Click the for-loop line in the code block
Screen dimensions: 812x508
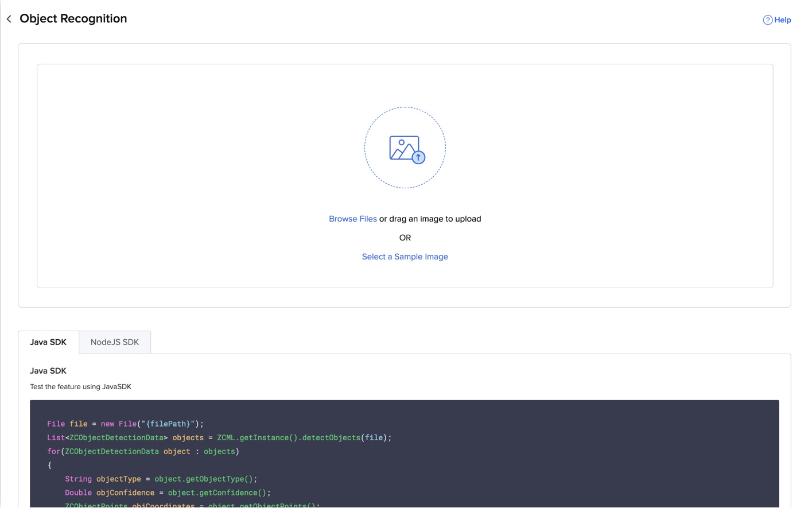click(143, 451)
